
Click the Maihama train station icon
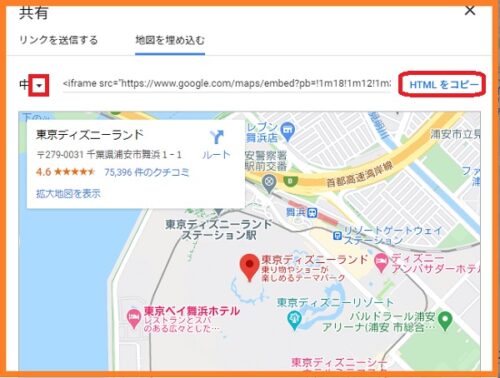tap(312, 212)
